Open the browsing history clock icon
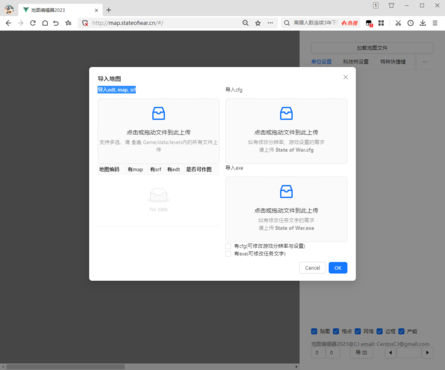Image resolution: width=445 pixels, height=370 pixels. point(410,23)
